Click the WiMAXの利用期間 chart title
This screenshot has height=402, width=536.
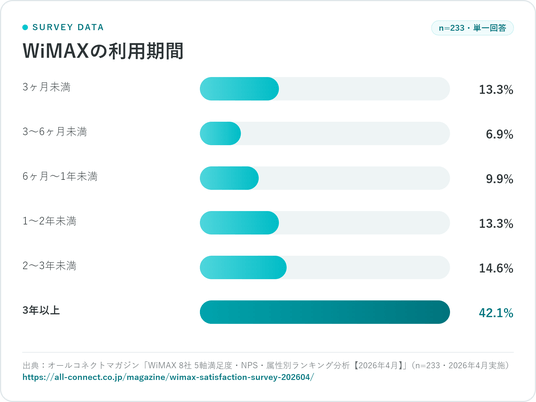tap(103, 51)
